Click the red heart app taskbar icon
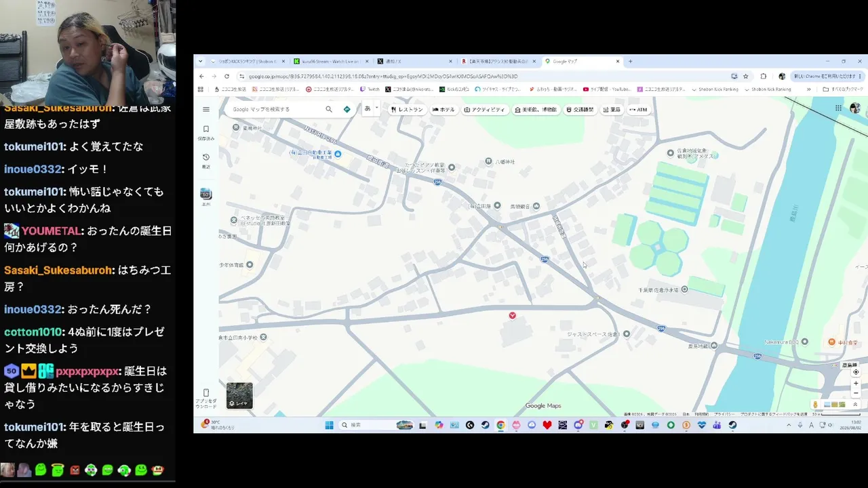 pos(547,425)
